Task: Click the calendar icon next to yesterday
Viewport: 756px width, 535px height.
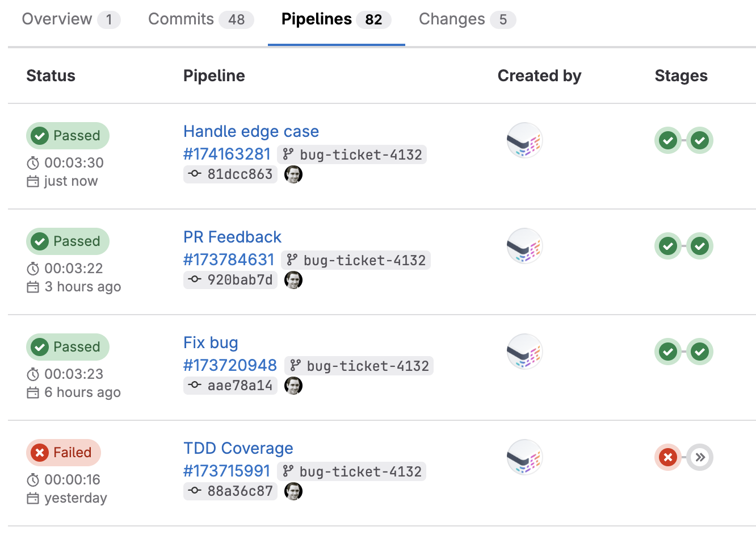Action: [x=32, y=498]
